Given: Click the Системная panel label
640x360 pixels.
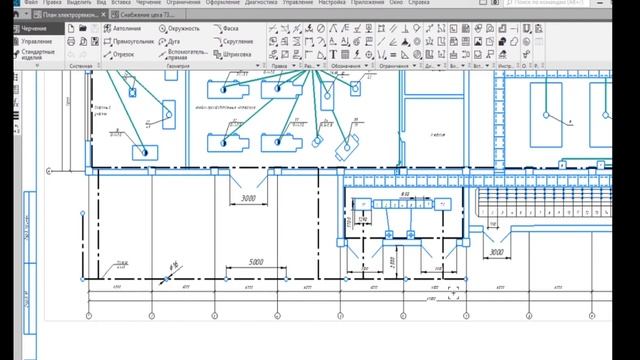Looking at the screenshot, I should pos(81,66).
